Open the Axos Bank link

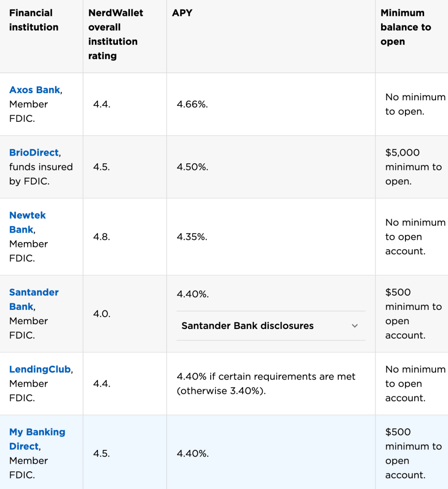35,90
